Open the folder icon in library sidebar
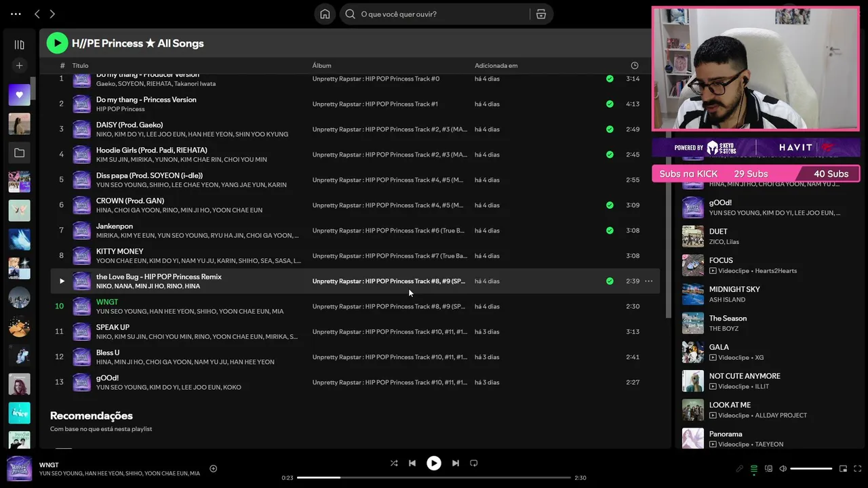The width and height of the screenshot is (868, 488). pyautogui.click(x=19, y=153)
